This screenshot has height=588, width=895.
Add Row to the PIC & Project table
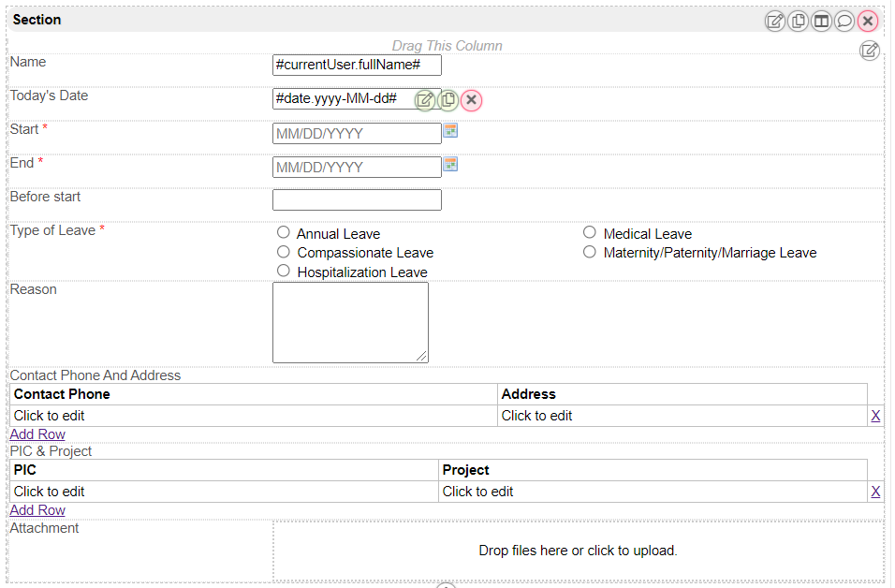[x=37, y=510]
